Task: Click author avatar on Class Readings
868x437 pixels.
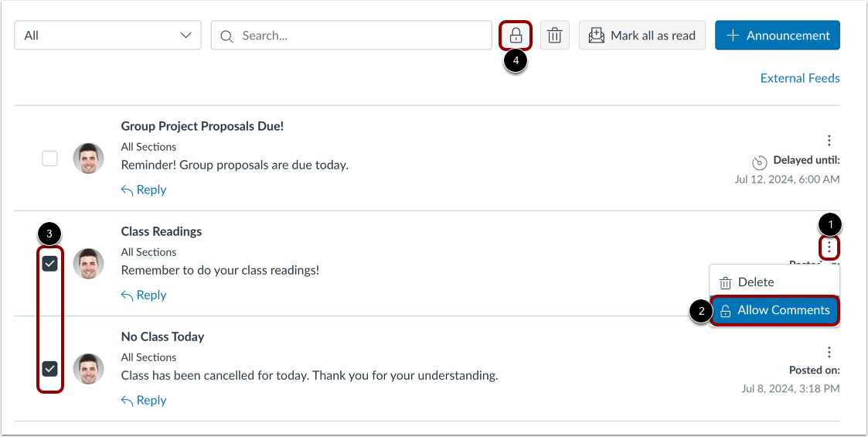Action: click(x=88, y=264)
